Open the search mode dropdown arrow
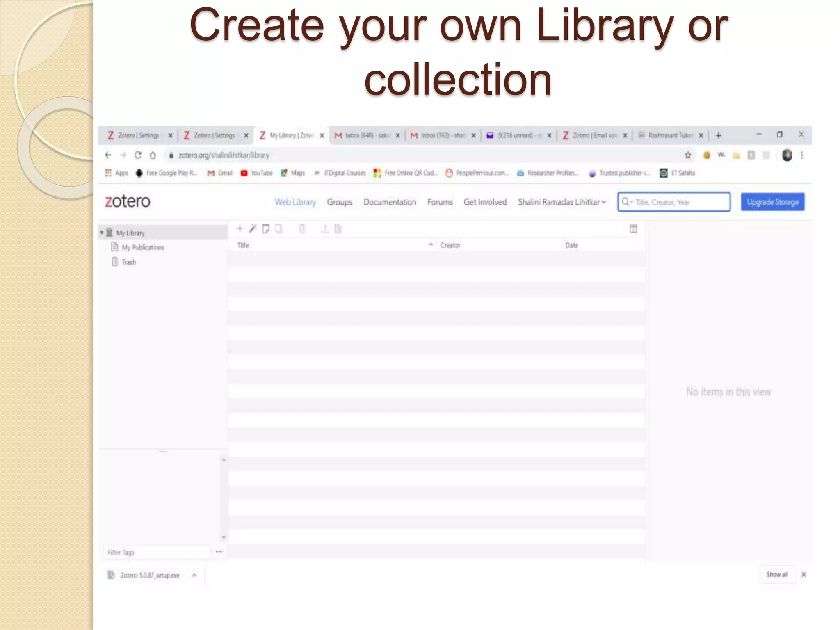 (x=632, y=202)
